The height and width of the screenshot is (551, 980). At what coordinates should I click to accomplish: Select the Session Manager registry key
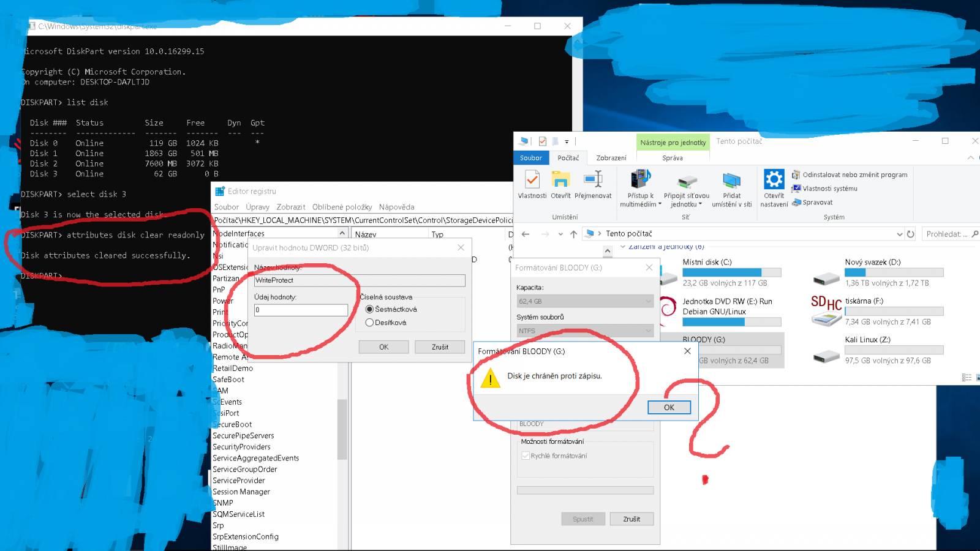click(x=241, y=492)
